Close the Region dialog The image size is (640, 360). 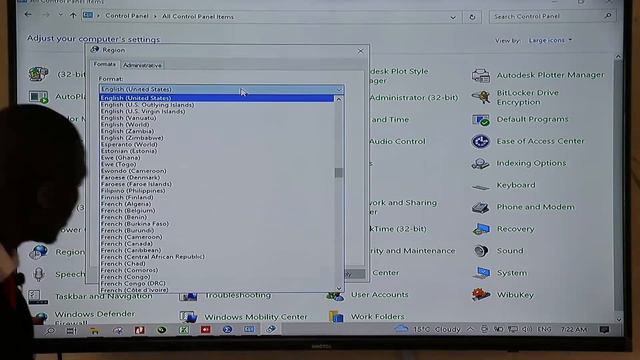pyautogui.click(x=360, y=51)
